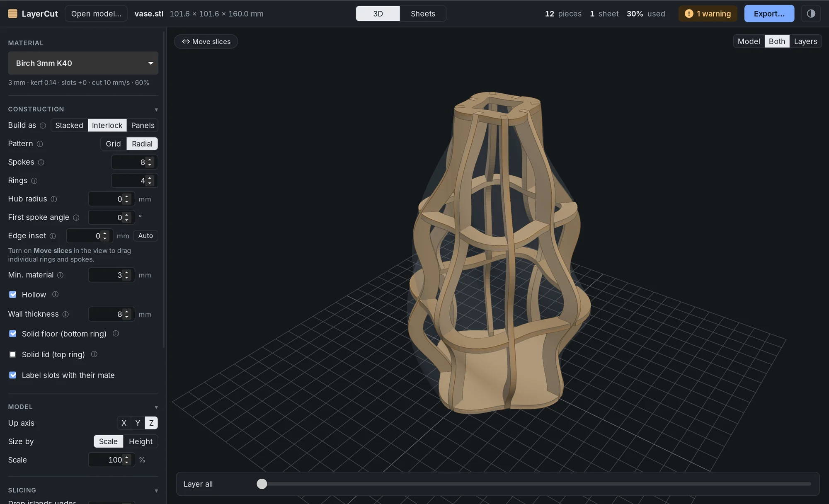
Task: Click the 30% used readout
Action: [646, 14]
